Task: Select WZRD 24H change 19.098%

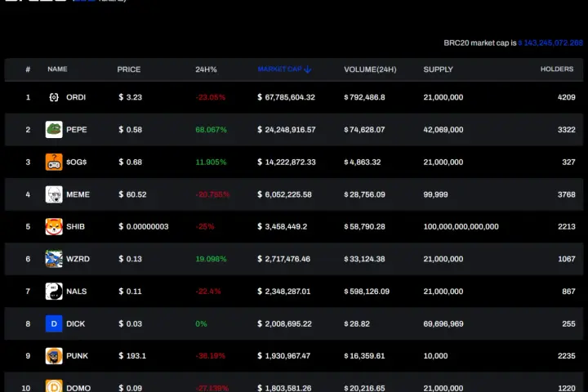Action: click(212, 259)
